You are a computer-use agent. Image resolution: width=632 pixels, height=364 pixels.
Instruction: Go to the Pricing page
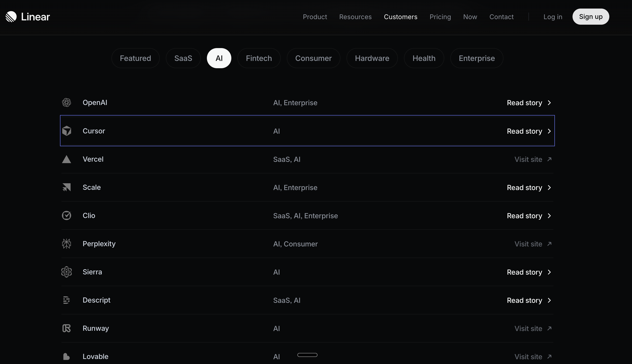pyautogui.click(x=440, y=17)
